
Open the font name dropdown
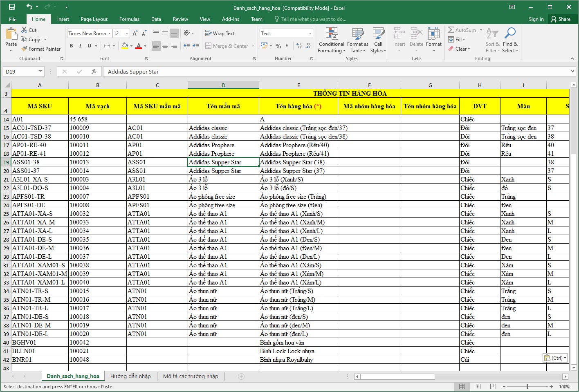[110, 34]
